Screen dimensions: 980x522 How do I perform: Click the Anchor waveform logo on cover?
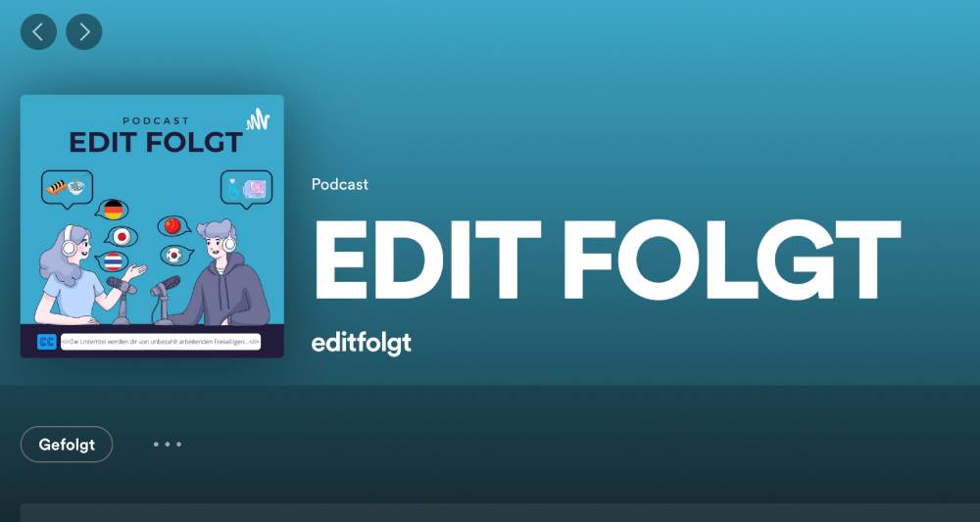point(258,119)
